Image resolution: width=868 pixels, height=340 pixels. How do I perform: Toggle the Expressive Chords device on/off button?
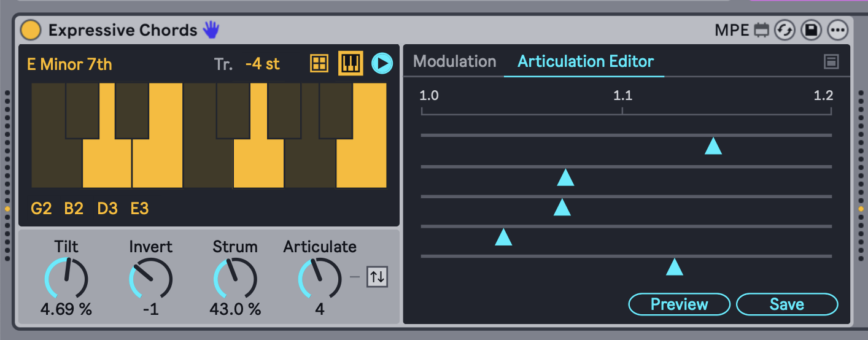pos(30,30)
